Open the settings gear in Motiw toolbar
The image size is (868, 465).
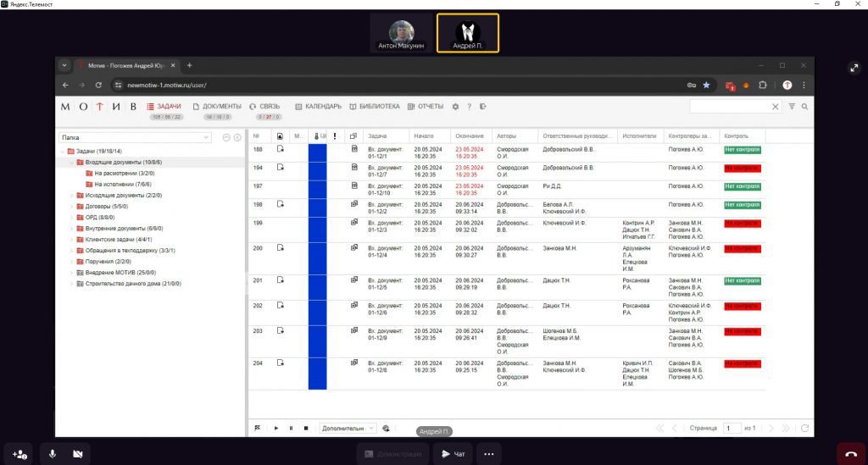pos(455,107)
